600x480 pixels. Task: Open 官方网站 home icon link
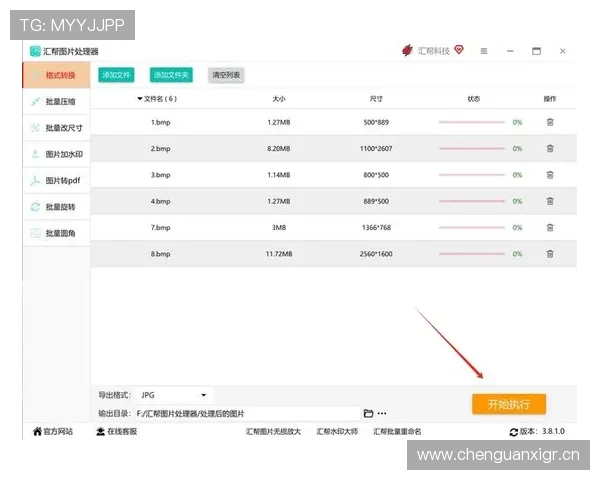coord(52,432)
